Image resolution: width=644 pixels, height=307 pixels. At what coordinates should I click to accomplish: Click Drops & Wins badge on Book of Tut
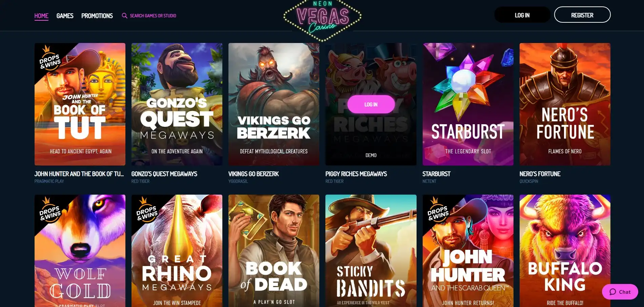[x=50, y=58]
